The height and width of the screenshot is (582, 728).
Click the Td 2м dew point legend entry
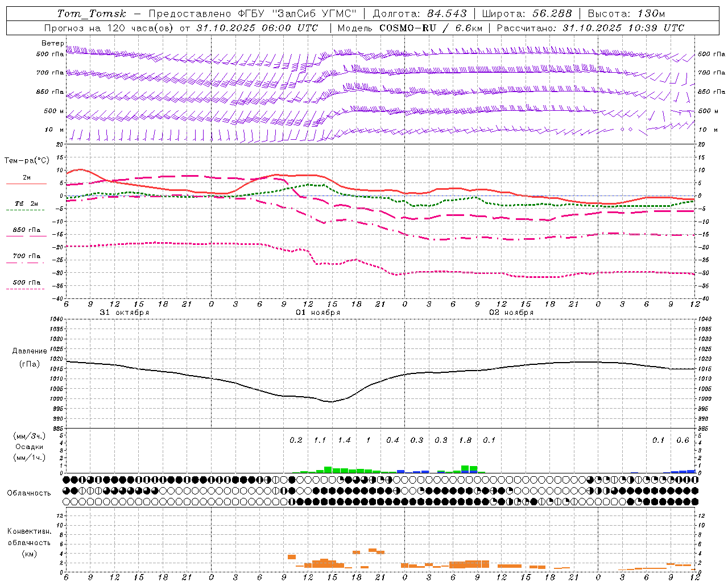27,203
